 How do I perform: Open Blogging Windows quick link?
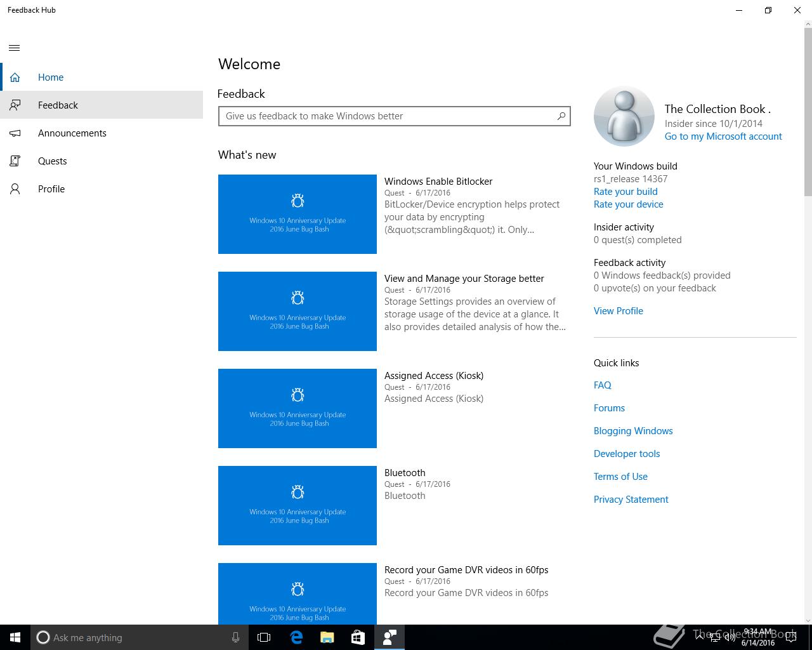pos(633,431)
